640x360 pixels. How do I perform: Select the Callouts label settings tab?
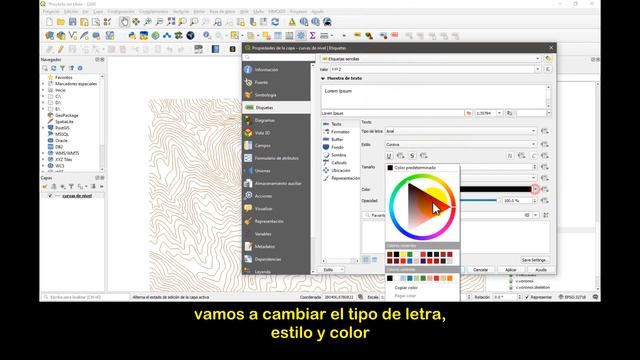point(340,163)
